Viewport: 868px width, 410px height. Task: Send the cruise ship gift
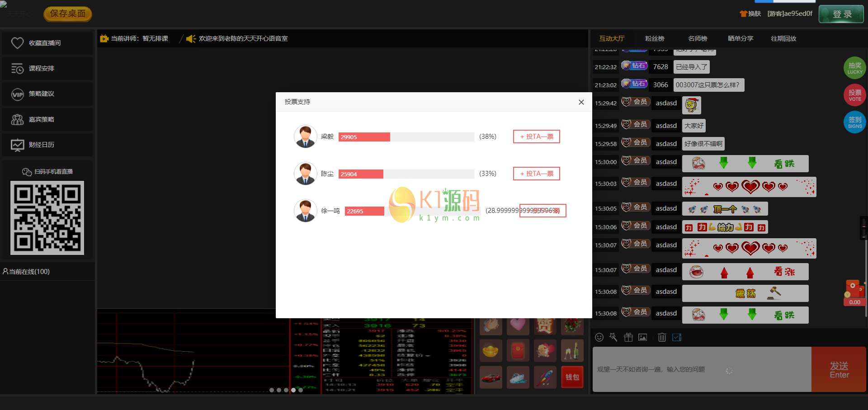tap(518, 377)
